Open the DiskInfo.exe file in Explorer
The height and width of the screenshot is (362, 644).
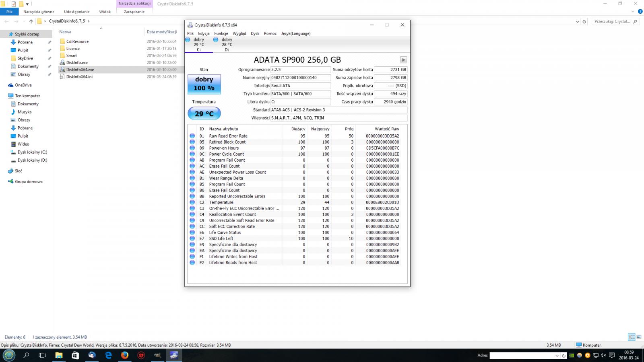pyautogui.click(x=77, y=62)
